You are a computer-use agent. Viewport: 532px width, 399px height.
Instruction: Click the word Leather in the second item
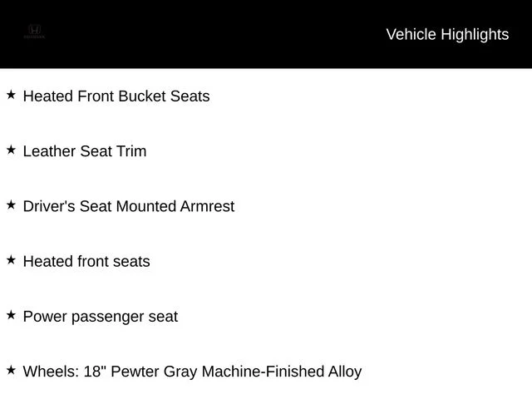point(49,151)
